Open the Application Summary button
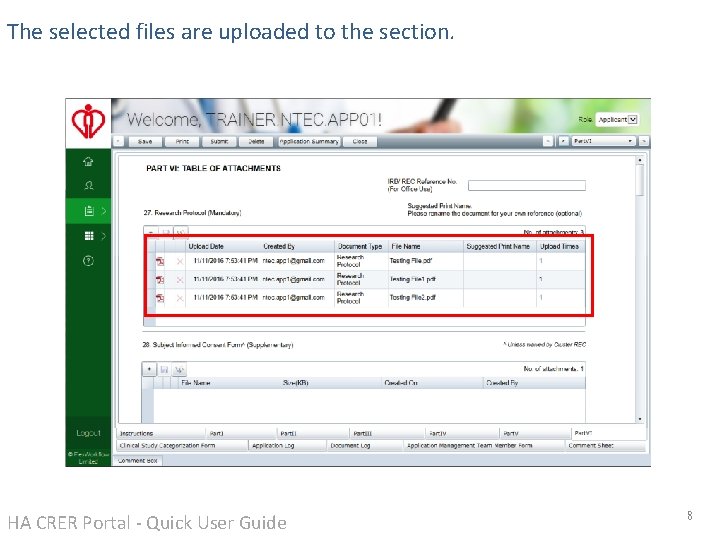 tap(309, 141)
